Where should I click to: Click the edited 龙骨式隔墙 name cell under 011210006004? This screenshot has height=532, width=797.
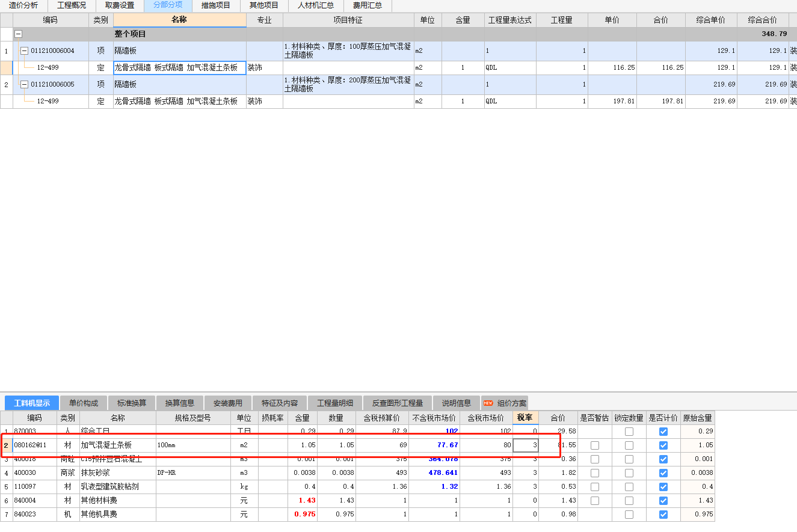click(x=180, y=68)
